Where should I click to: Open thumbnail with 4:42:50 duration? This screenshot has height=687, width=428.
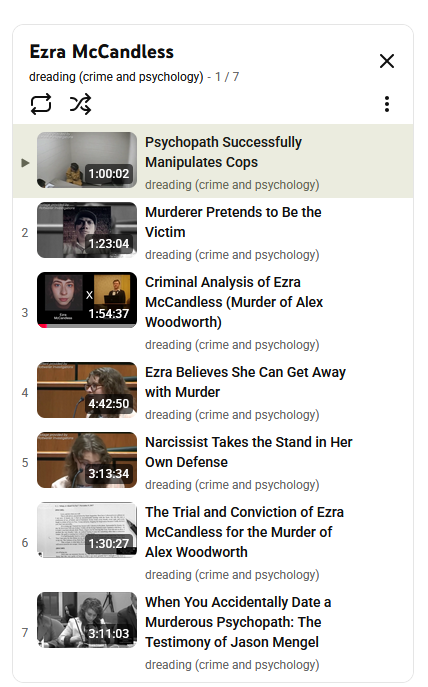click(x=87, y=390)
